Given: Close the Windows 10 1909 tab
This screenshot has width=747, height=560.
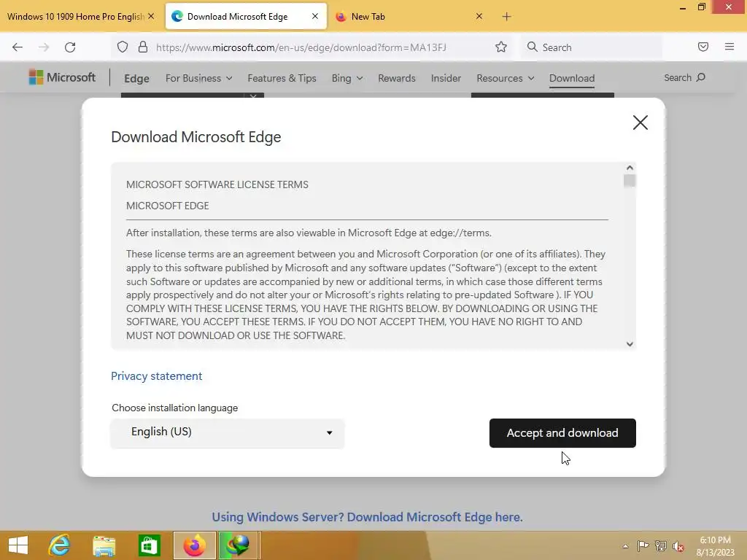Looking at the screenshot, I should [151, 16].
